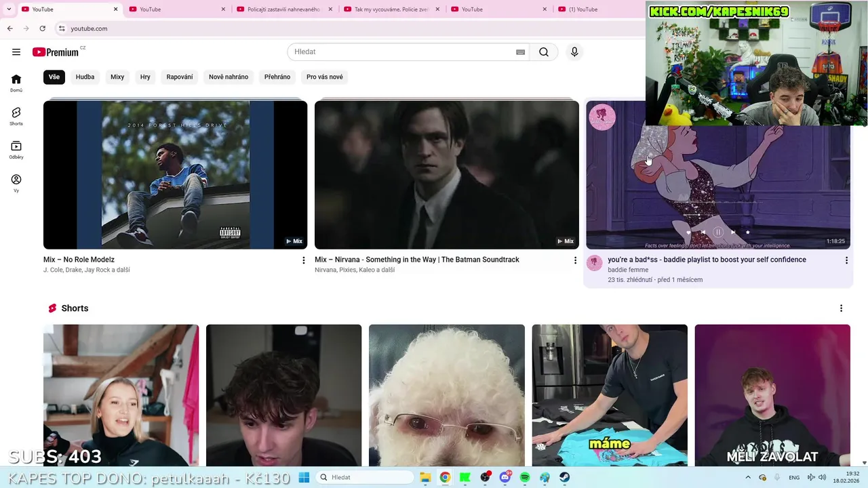Open the browser tab search dropdown arrow

click(x=9, y=9)
